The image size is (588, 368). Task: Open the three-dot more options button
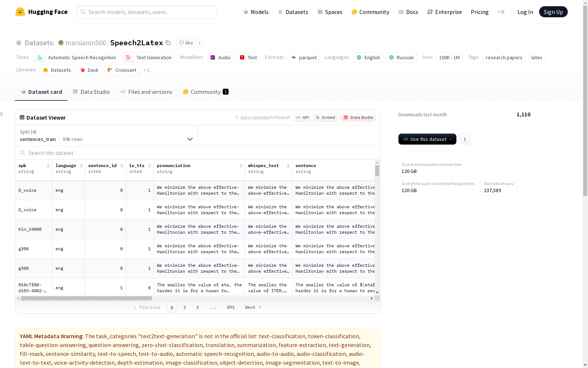tap(465, 139)
